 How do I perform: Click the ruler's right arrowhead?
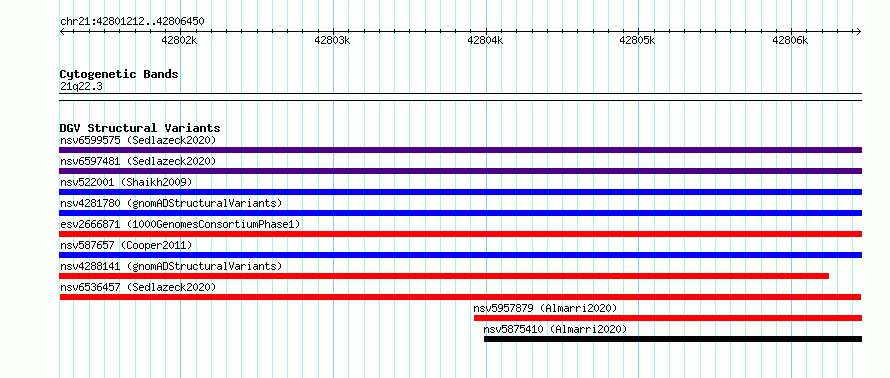pos(859,31)
